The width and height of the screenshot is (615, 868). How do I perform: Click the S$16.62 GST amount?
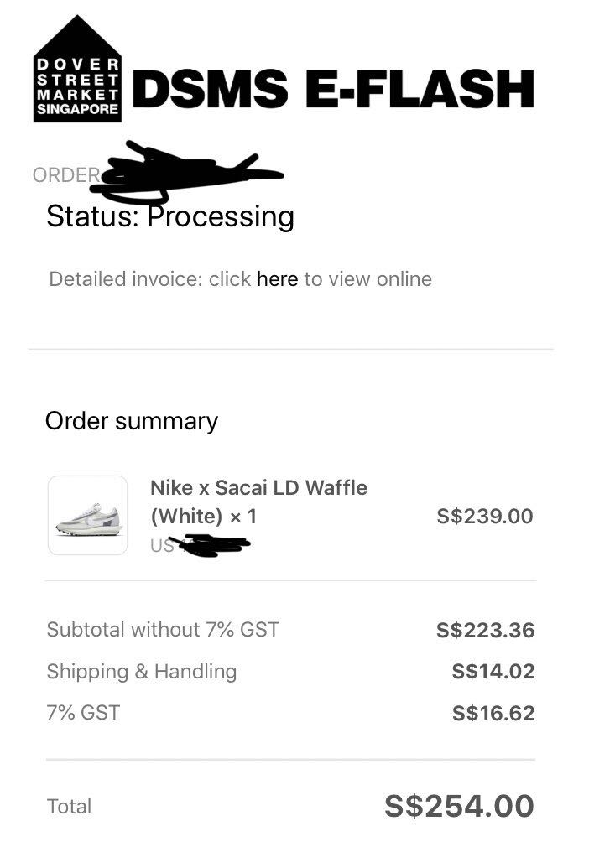(x=493, y=714)
